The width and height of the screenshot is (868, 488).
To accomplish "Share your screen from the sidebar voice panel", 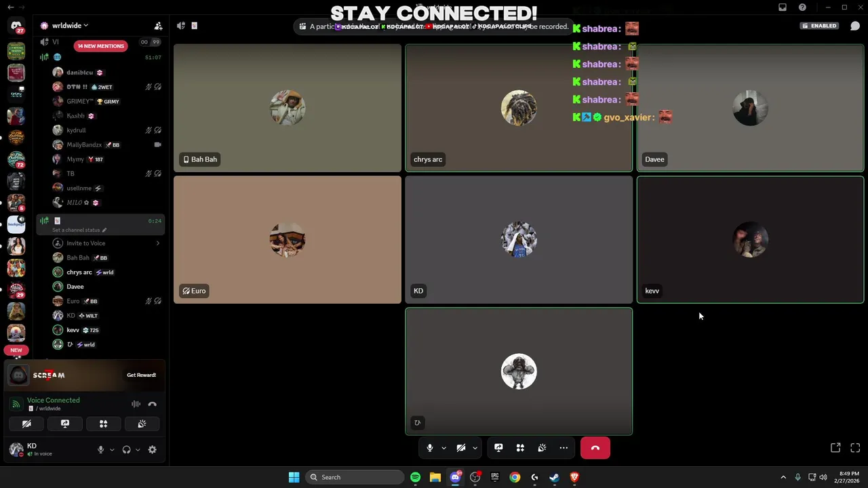I will coord(65,424).
